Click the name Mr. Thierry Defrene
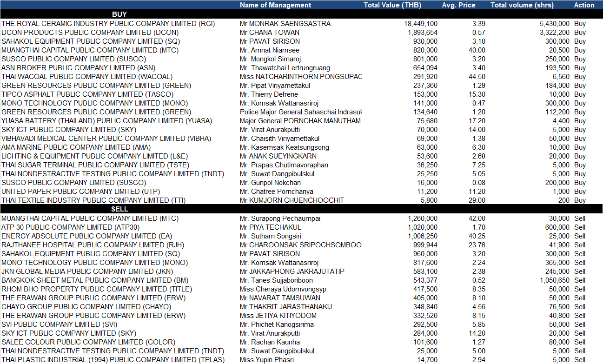Screen dimensions: 603x364 (269, 94)
